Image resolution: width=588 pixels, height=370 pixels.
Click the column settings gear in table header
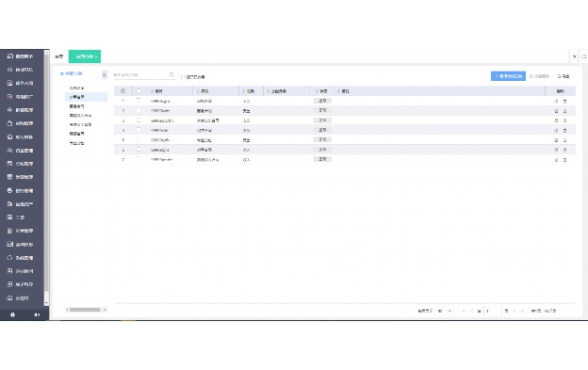point(122,91)
